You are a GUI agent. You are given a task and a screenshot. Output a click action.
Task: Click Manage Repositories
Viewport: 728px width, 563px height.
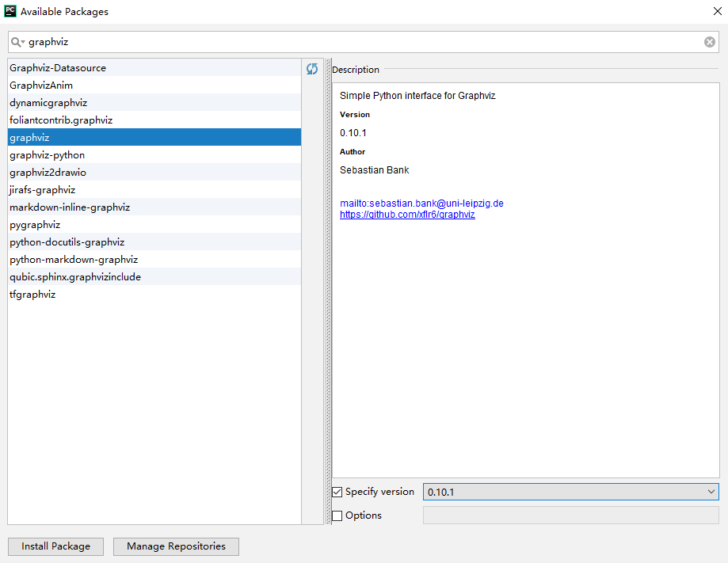coord(175,546)
